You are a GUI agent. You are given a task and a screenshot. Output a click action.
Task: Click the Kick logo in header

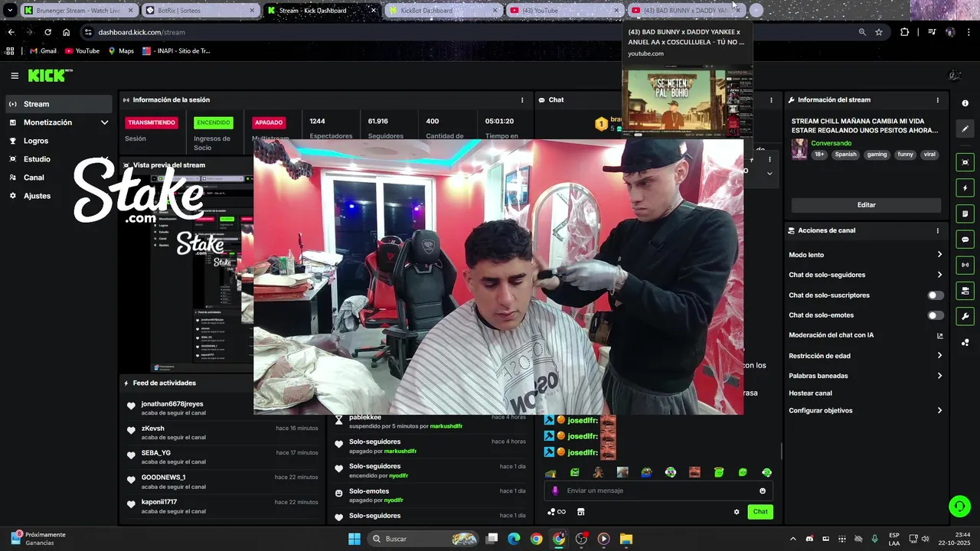[x=50, y=75]
